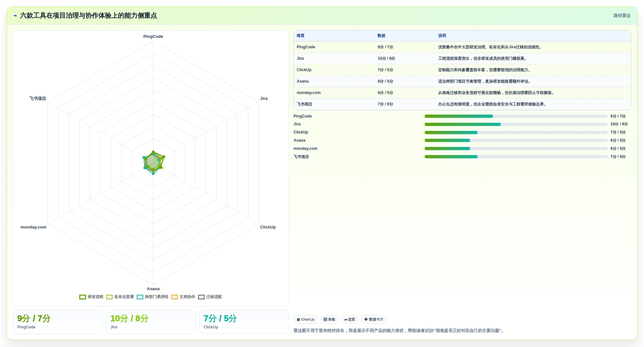This screenshot has width=644, height=347.
Task: Click the PingCode radar axis label
Action: click(153, 37)
